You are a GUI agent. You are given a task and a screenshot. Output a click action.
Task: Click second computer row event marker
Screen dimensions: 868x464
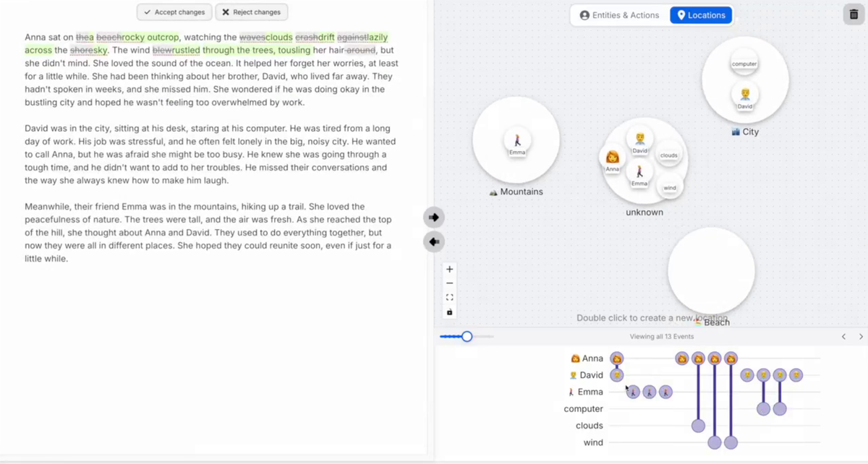point(780,409)
